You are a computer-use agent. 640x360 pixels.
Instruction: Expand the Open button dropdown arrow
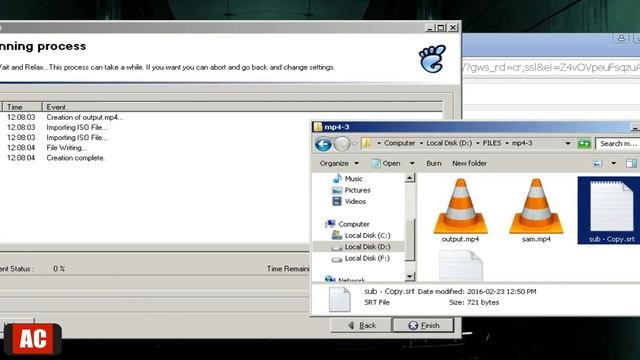pyautogui.click(x=412, y=163)
